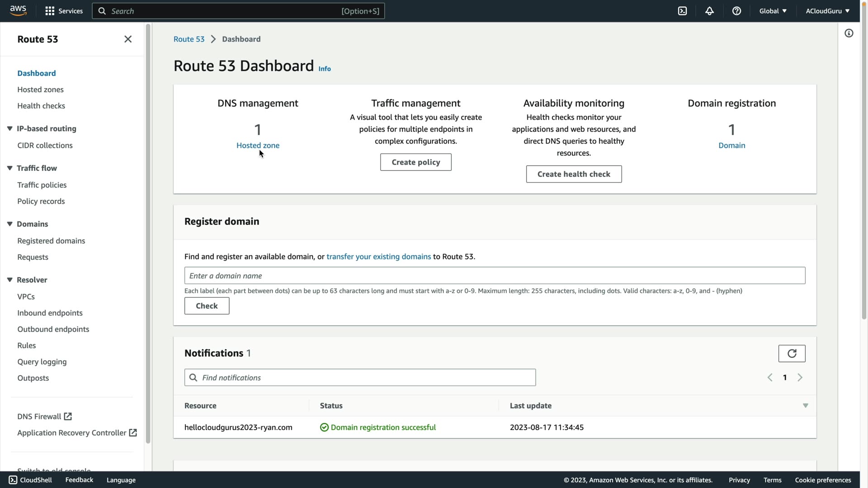Screen dimensions: 868x488
Task: Go to Hosted zones in sidebar
Action: 40,89
